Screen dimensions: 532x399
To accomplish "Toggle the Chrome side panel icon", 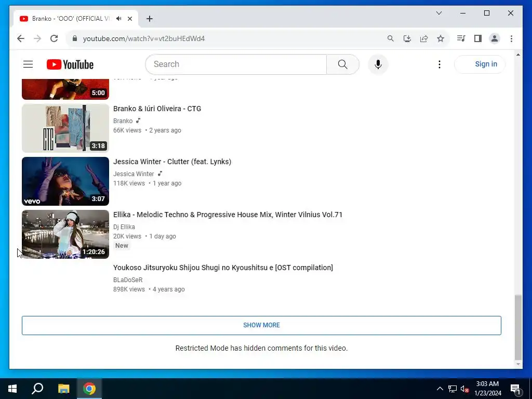I will pos(478,38).
